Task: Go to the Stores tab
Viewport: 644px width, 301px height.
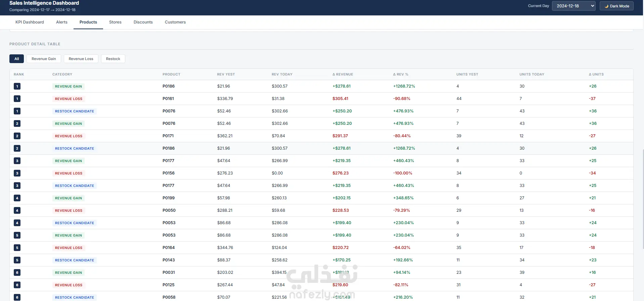Action: pyautogui.click(x=115, y=22)
